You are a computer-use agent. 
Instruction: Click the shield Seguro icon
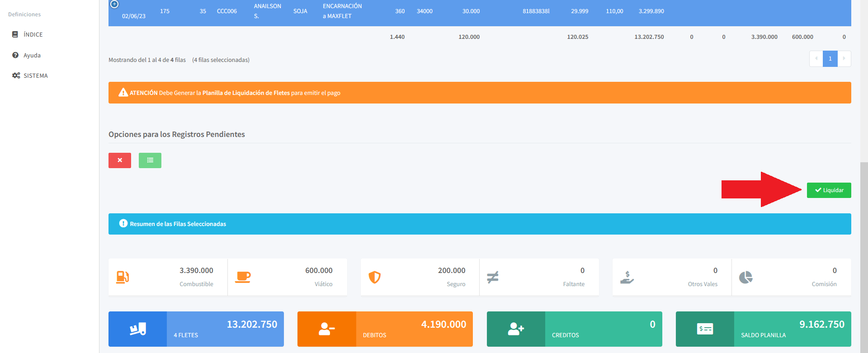(374, 277)
